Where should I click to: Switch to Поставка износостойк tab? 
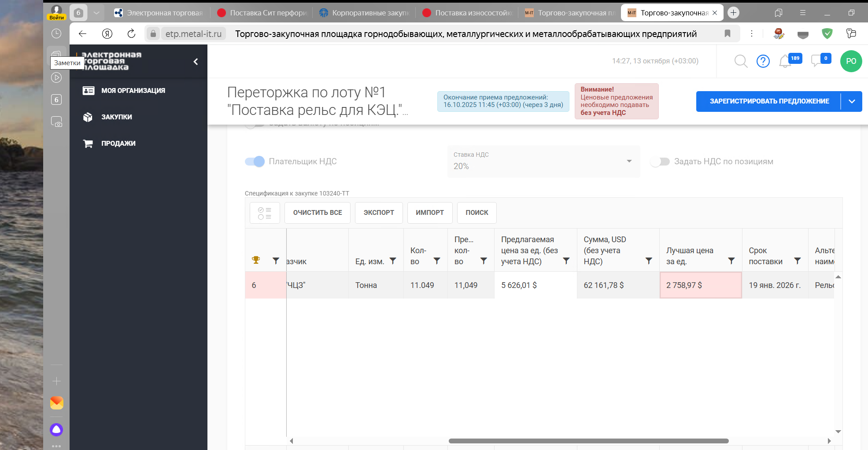[467, 13]
